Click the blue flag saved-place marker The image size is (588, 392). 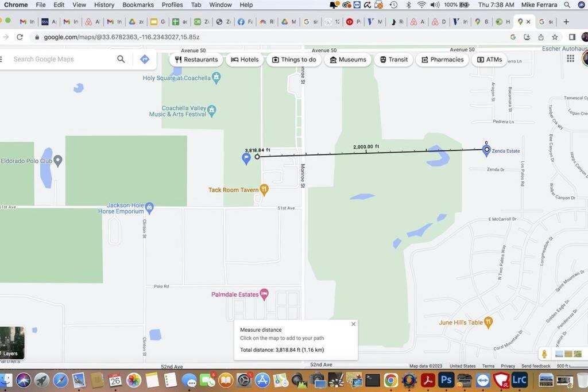tap(246, 159)
